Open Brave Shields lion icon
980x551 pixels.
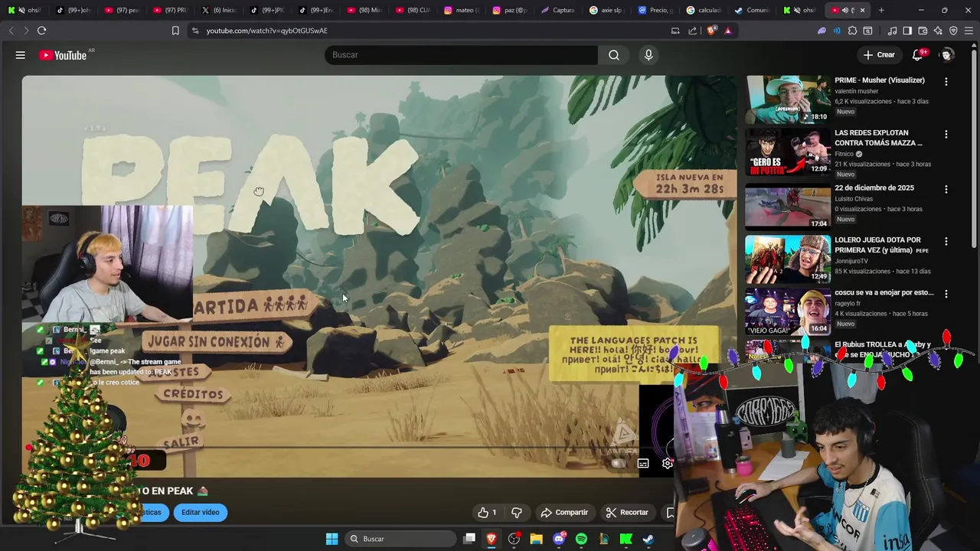pyautogui.click(x=713, y=31)
